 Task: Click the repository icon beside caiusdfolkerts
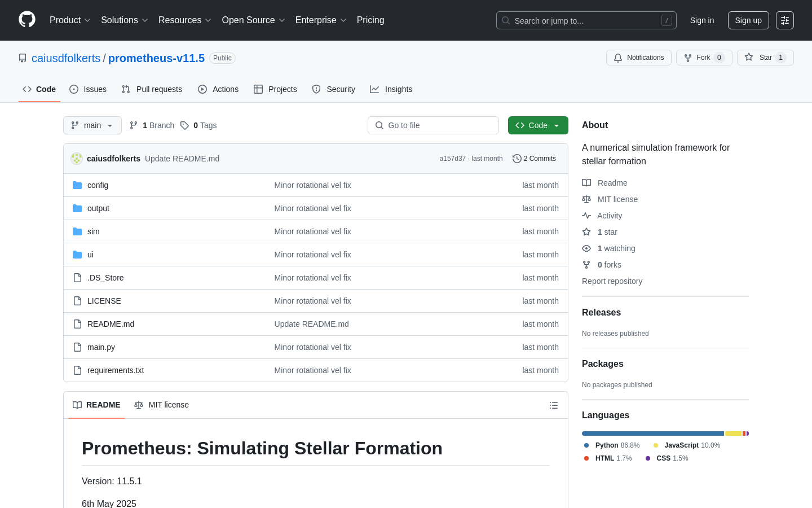click(23, 58)
